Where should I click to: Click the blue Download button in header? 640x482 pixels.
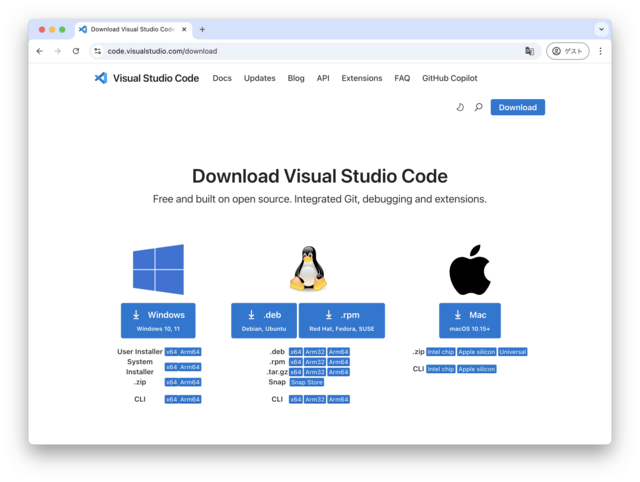tap(518, 107)
